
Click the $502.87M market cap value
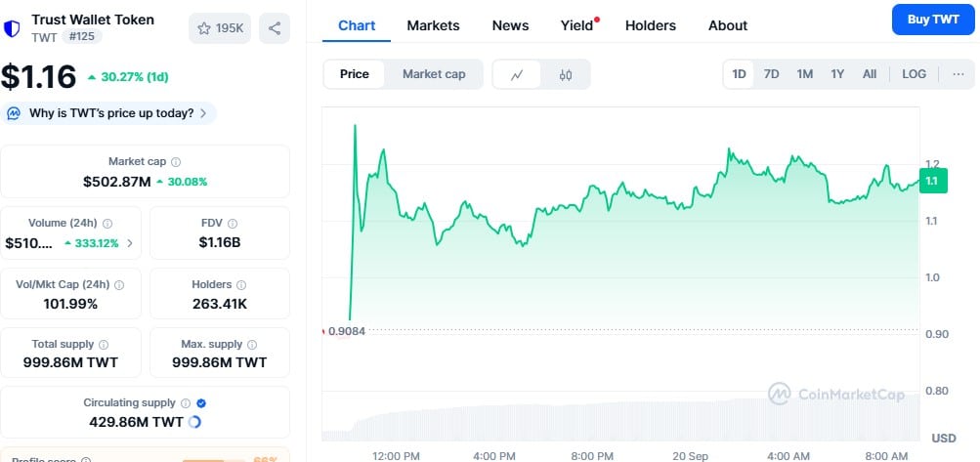click(x=117, y=182)
